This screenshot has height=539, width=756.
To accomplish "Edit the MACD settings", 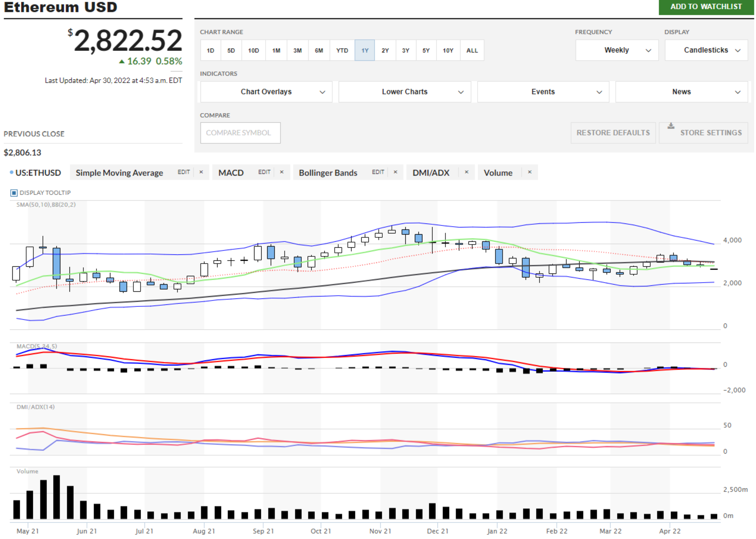I will (265, 172).
